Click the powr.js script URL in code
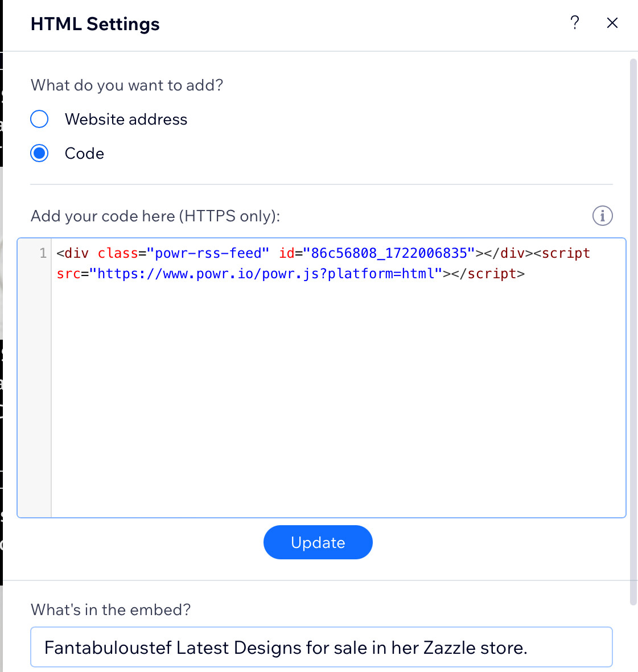Viewport: 638px width, 672px height. 265,274
